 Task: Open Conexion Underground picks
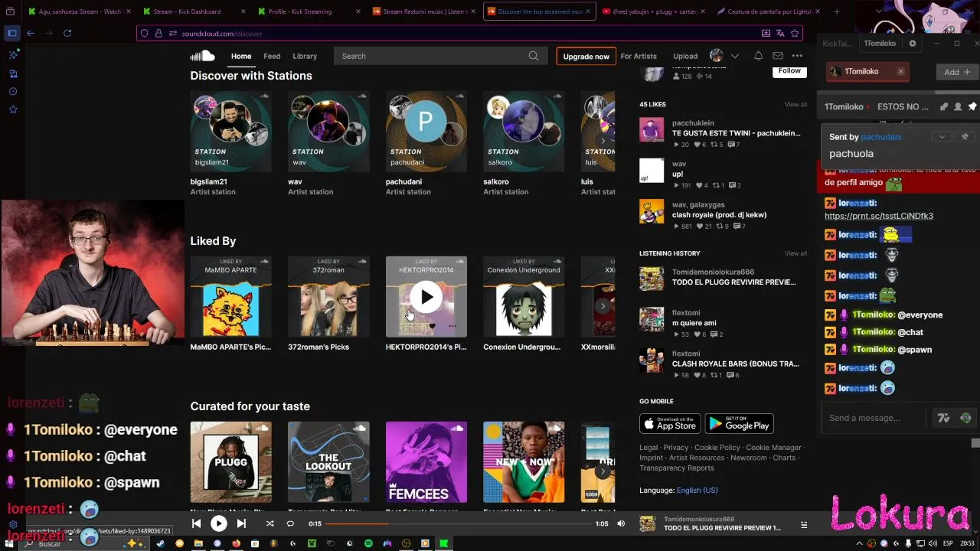(x=524, y=297)
